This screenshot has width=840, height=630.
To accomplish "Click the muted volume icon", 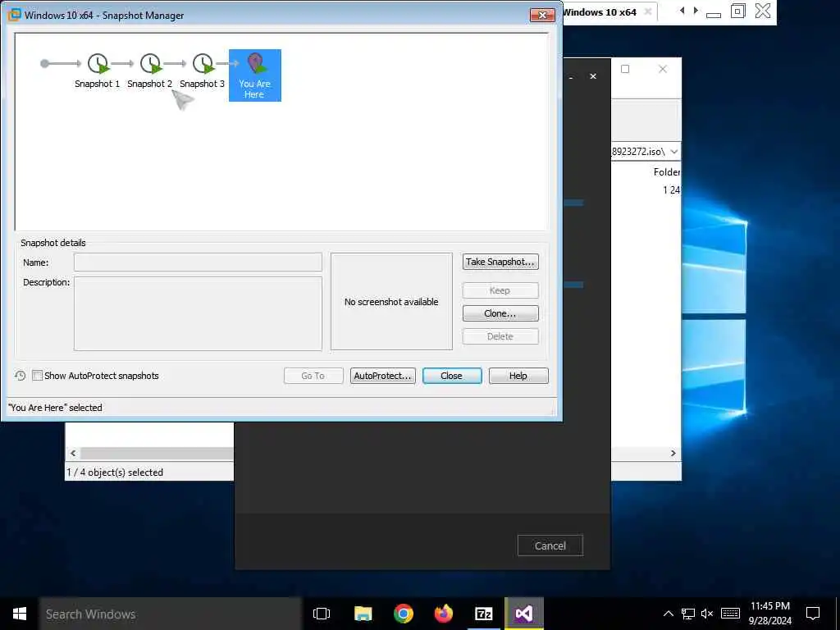I will (x=707, y=614).
